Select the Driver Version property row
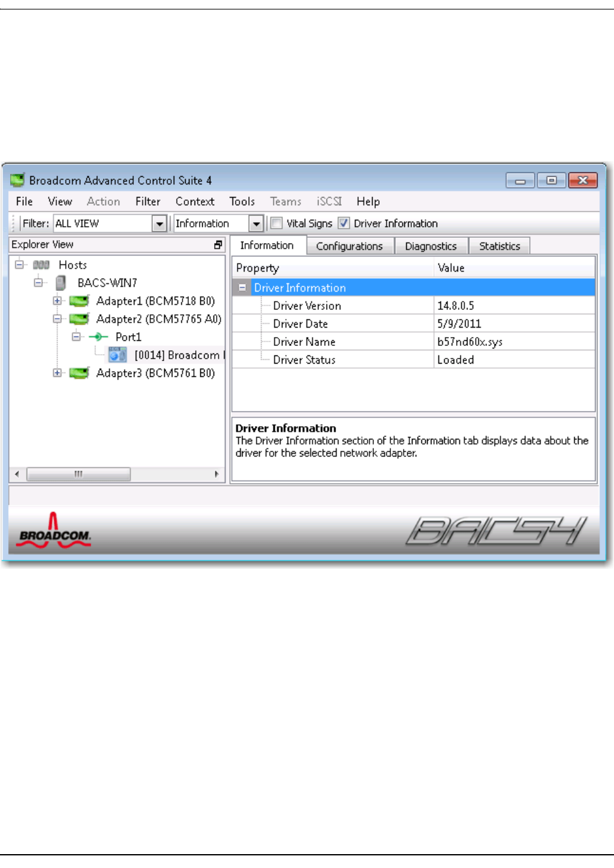The width and height of the screenshot is (614, 868). point(414,306)
